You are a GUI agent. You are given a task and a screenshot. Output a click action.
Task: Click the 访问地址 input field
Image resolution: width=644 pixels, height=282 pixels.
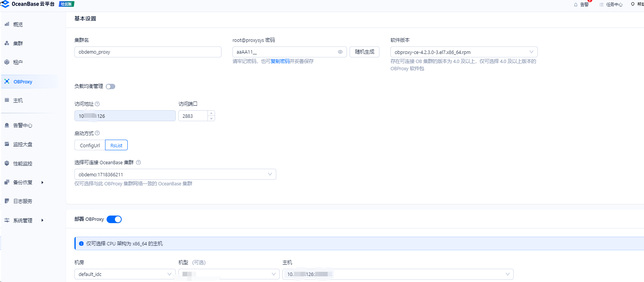coord(125,116)
